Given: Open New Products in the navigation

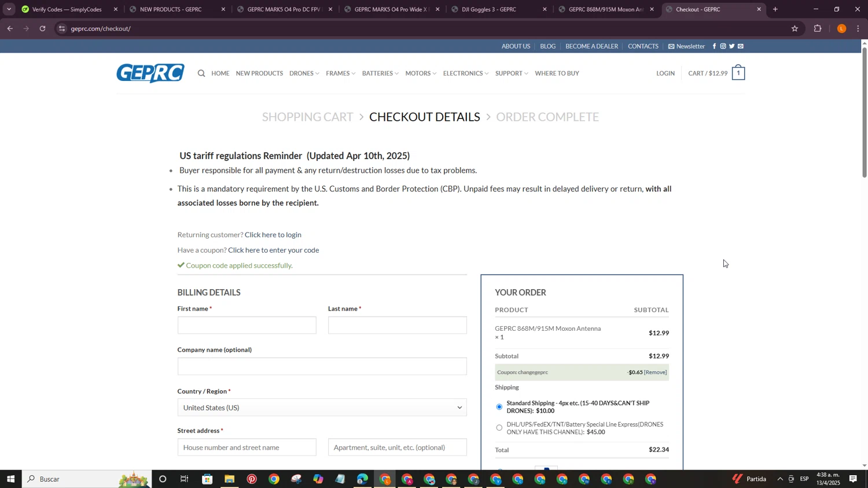Looking at the screenshot, I should [259, 73].
